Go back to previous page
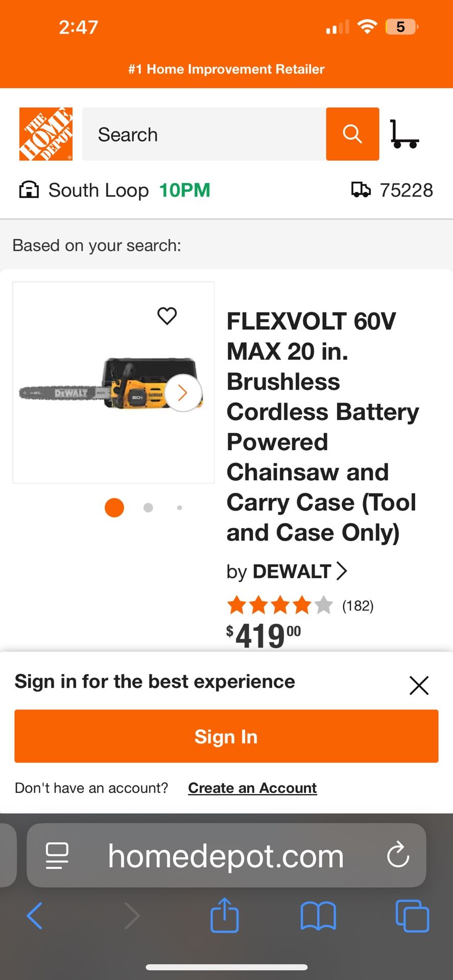 click(x=35, y=916)
